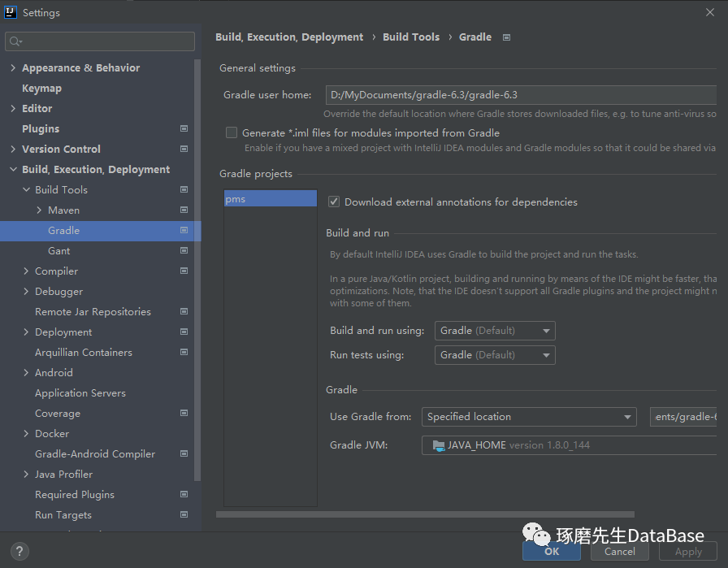Click the project-level icon next to Deployment
Screen dimensions: 728x568
(184, 332)
